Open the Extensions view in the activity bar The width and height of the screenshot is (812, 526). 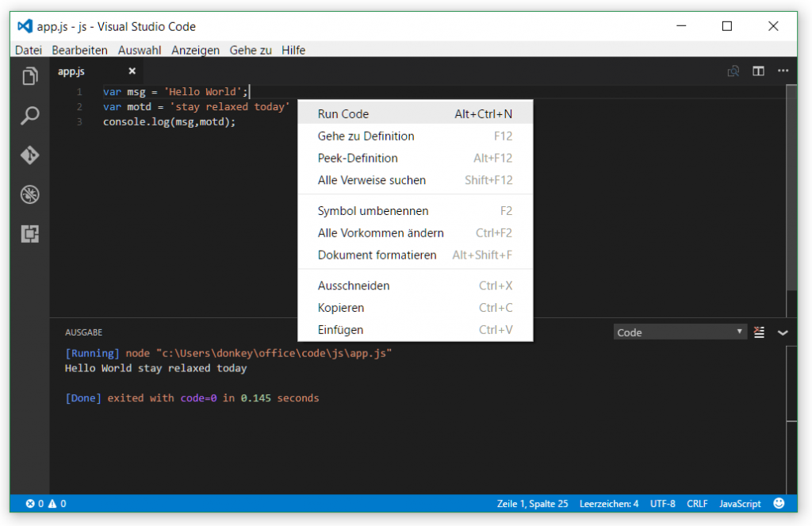29,233
